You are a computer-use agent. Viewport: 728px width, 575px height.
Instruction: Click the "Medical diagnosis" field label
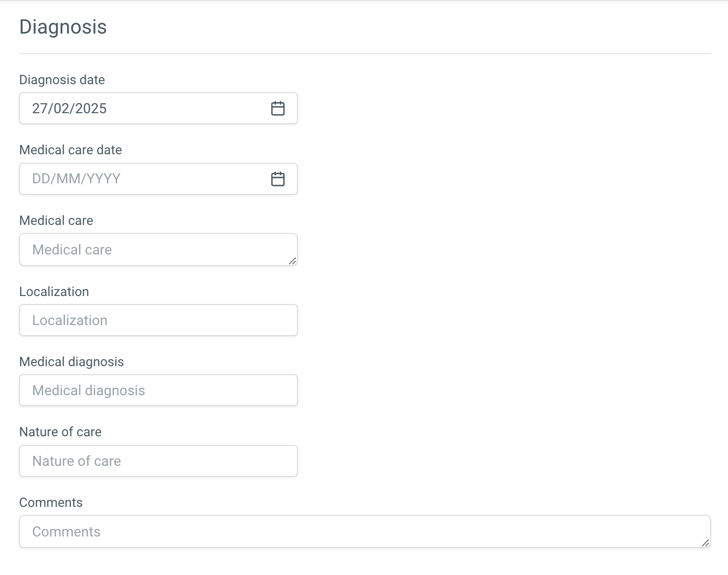pos(72,362)
